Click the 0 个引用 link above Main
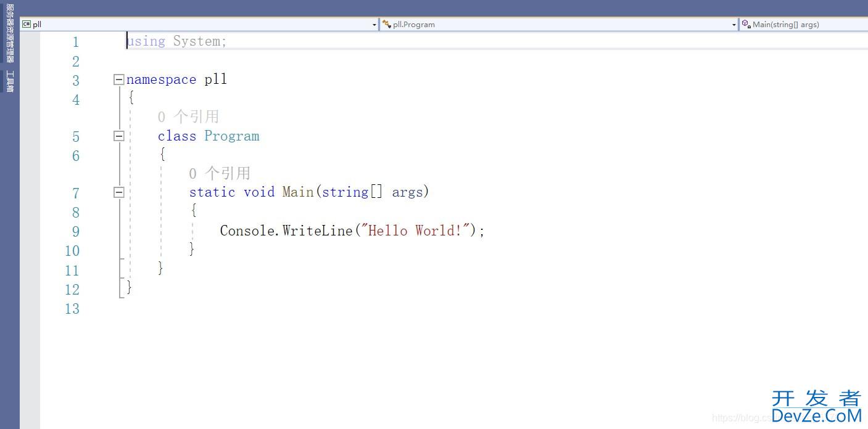 [220, 173]
